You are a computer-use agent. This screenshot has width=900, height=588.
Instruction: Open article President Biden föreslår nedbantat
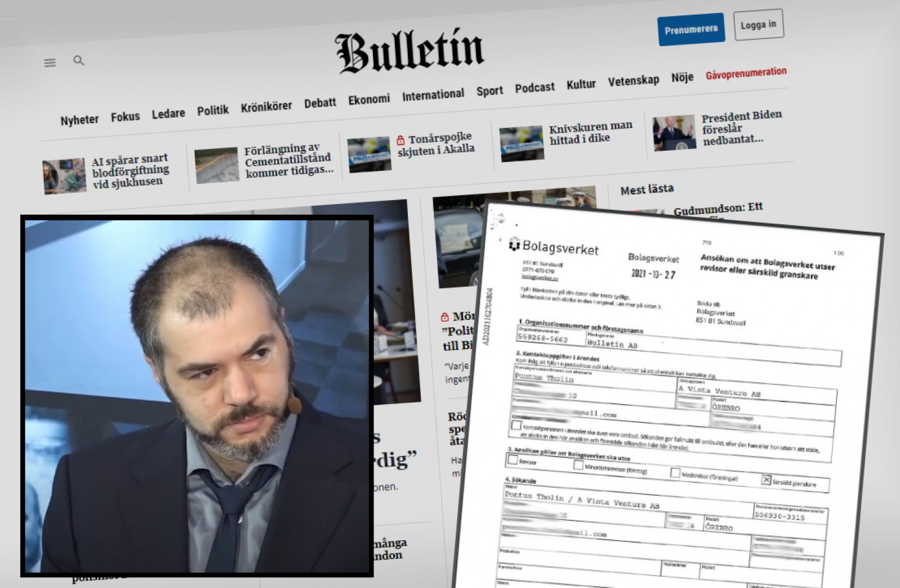click(741, 128)
